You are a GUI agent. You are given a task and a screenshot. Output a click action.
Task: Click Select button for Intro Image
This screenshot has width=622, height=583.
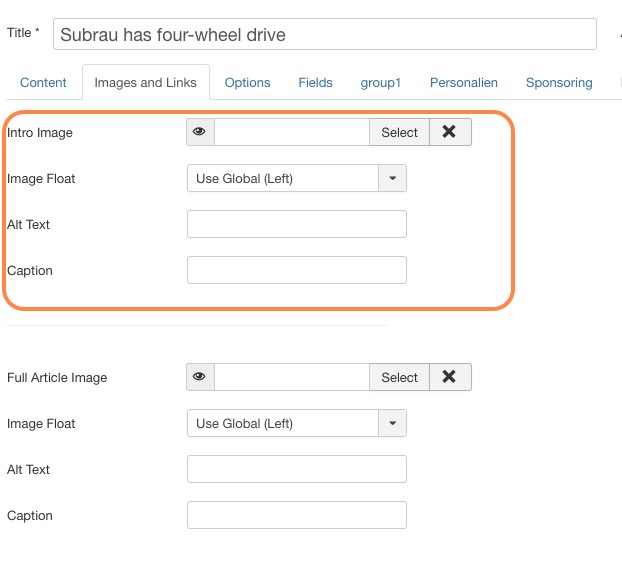[399, 132]
